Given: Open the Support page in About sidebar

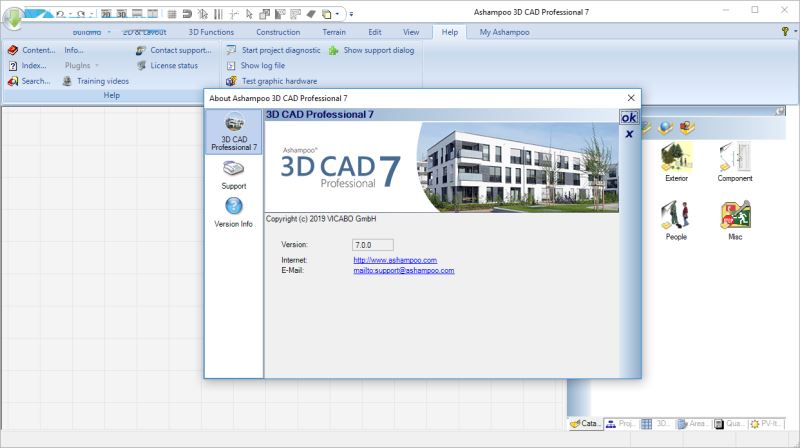Looking at the screenshot, I should [234, 175].
